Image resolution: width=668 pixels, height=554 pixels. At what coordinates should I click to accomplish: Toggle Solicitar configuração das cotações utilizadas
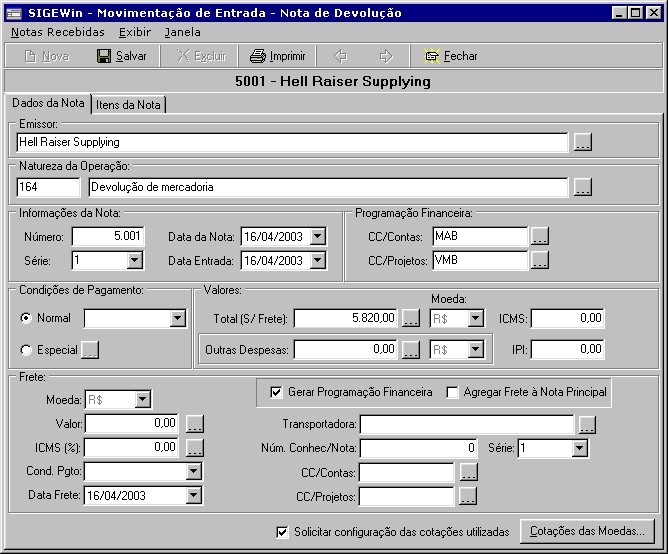pyautogui.click(x=282, y=532)
